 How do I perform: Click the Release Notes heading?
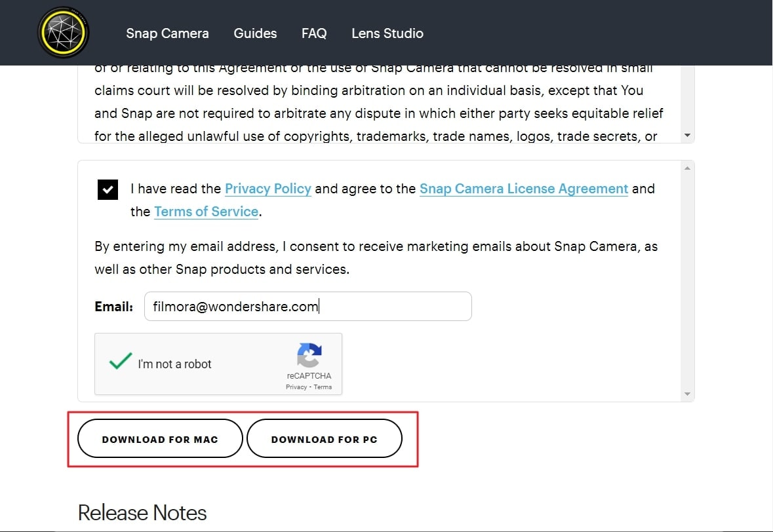click(142, 513)
